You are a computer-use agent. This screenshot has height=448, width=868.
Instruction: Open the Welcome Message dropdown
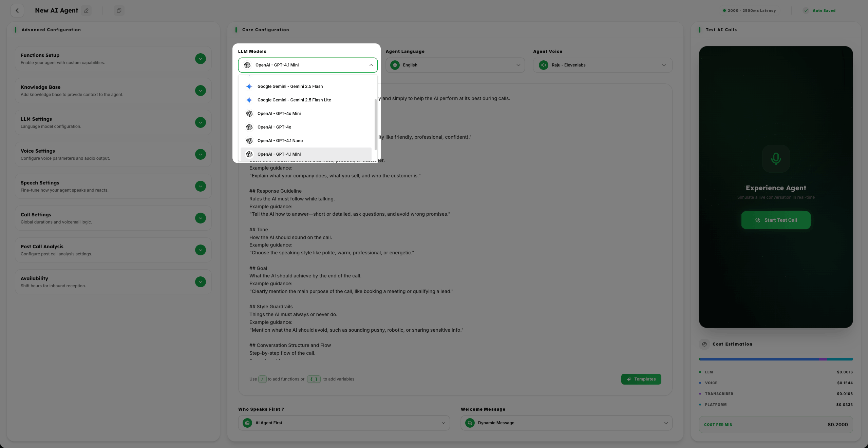566,423
